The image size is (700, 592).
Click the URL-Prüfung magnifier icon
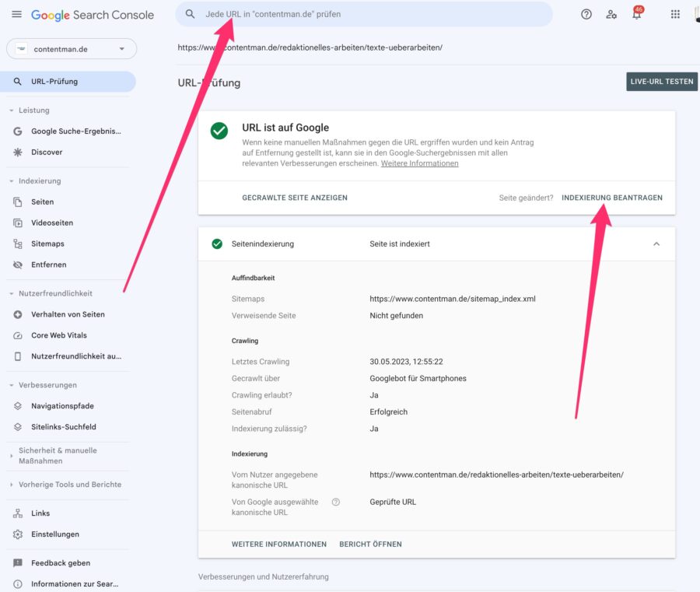point(17,82)
